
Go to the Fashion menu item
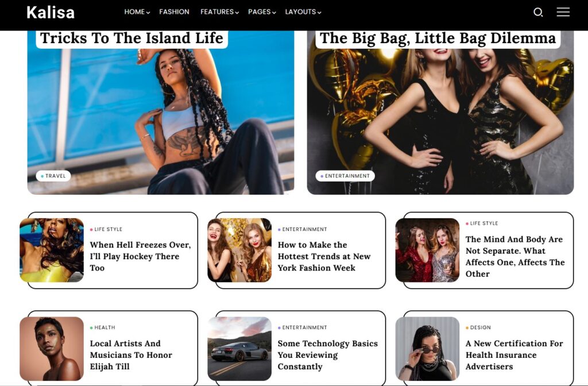coord(174,12)
